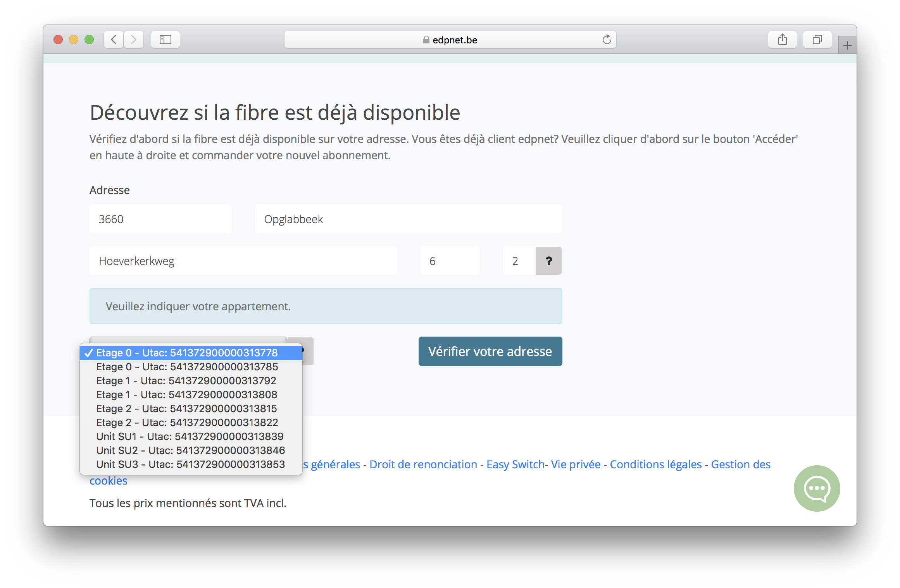Reload the edpnet.be page
Image resolution: width=900 pixels, height=588 pixels.
[607, 40]
